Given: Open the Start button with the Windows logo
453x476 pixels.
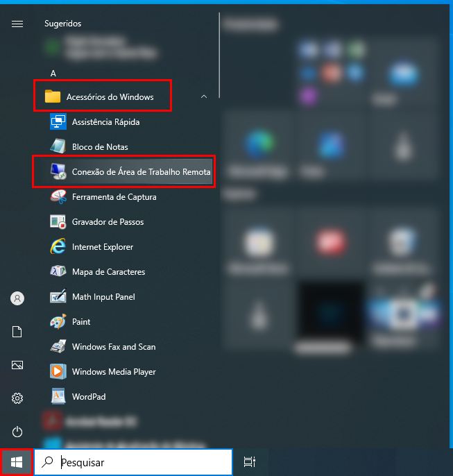Looking at the screenshot, I should [x=17, y=462].
